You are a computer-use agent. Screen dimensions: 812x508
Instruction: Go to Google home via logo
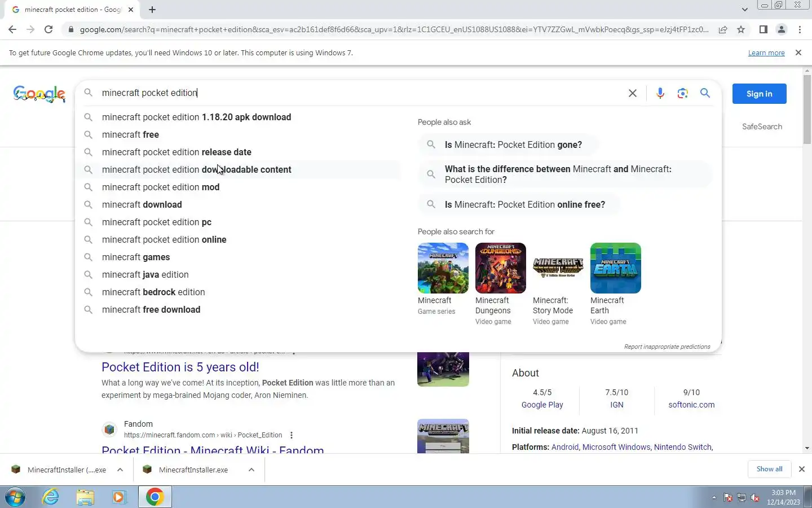tap(39, 94)
